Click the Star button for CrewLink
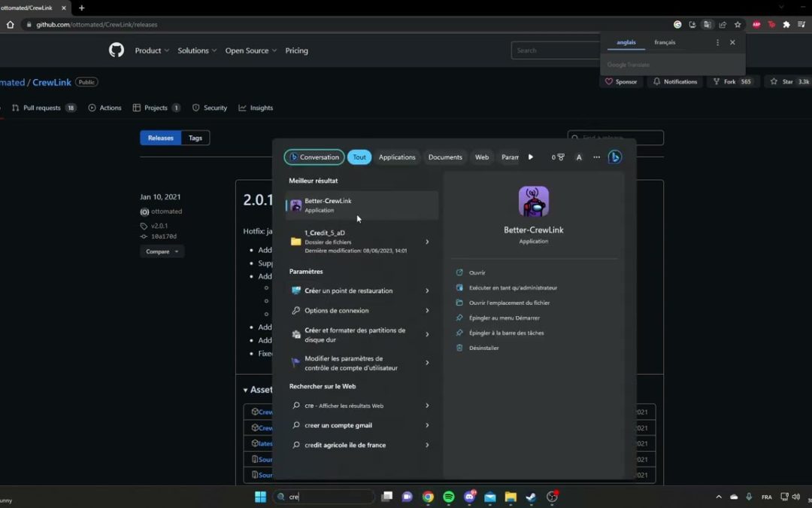Viewport: 812px width, 508px height. point(789,81)
